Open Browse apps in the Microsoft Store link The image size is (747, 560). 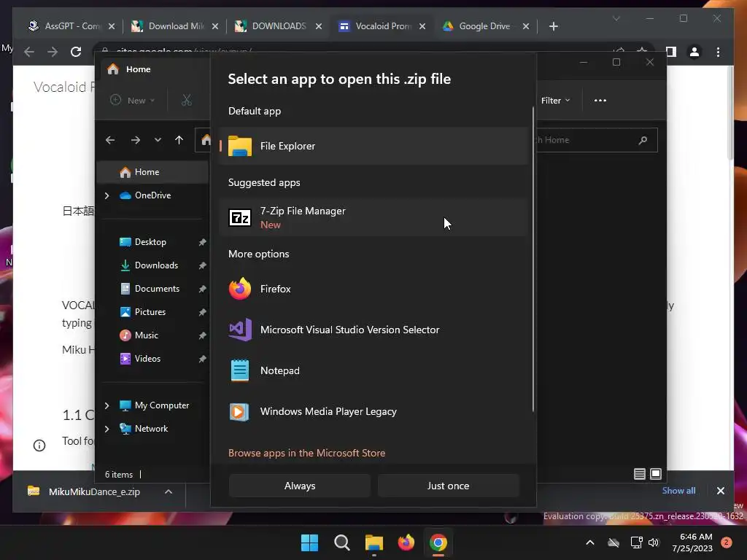pos(306,453)
